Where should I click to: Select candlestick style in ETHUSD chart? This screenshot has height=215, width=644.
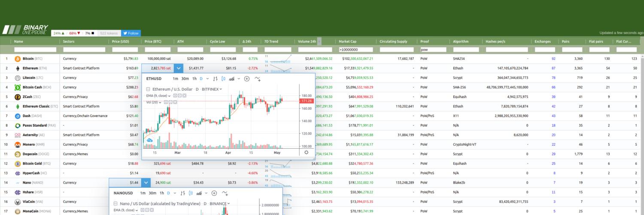click(223, 79)
